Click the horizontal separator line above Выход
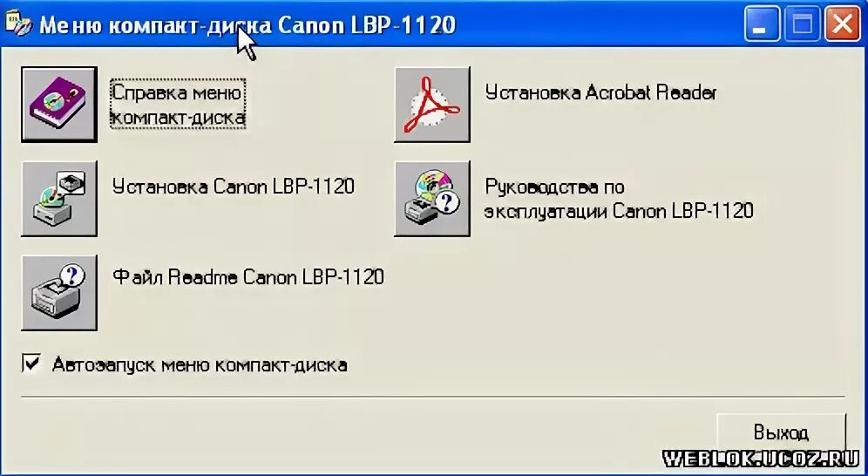Screen dimensions: 868x476 tap(433, 397)
